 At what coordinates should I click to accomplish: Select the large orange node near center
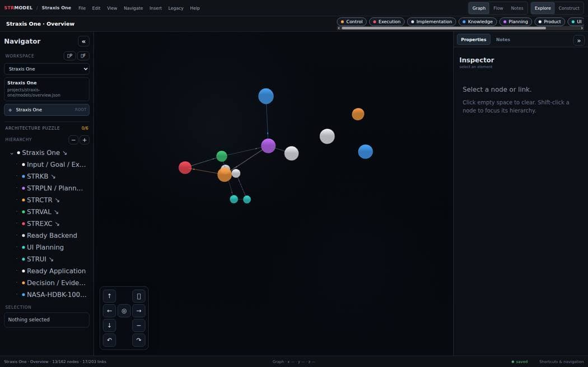(224, 175)
